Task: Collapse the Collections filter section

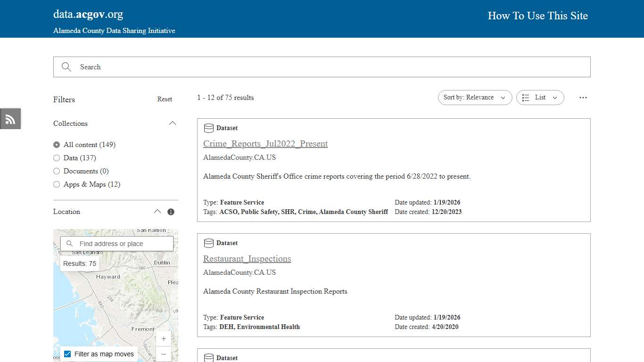Action: 173,123
